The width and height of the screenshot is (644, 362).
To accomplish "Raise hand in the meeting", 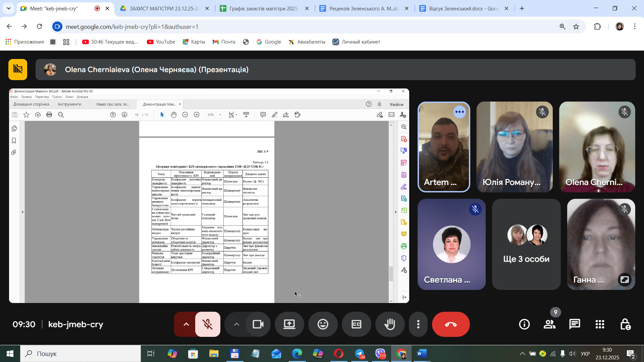I will coord(389,324).
